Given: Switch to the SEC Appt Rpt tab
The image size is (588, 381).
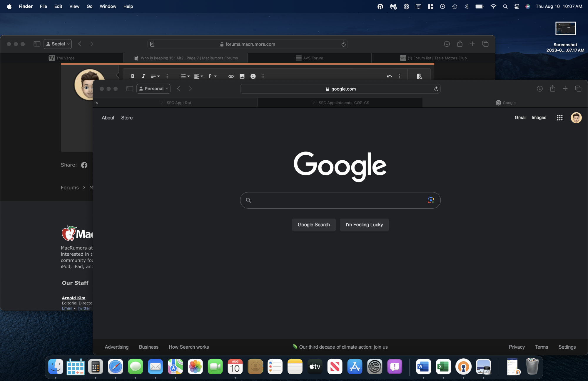Looking at the screenshot, I should click(179, 103).
